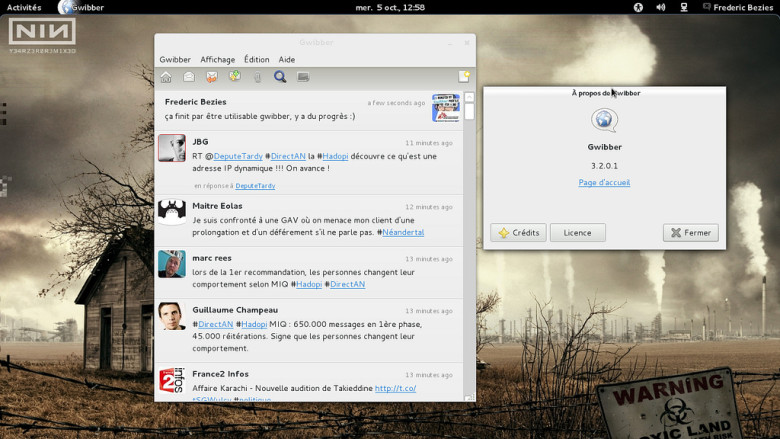Follow the Page d'accueil link

[604, 182]
